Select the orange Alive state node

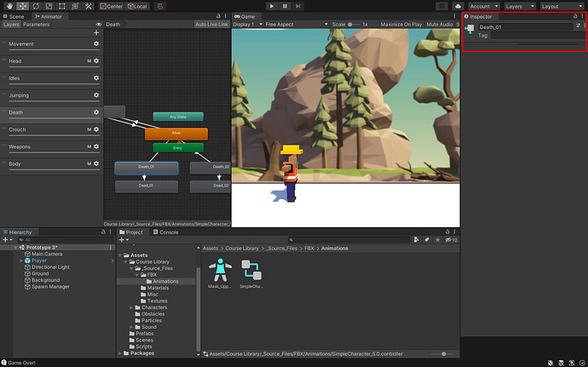point(176,134)
